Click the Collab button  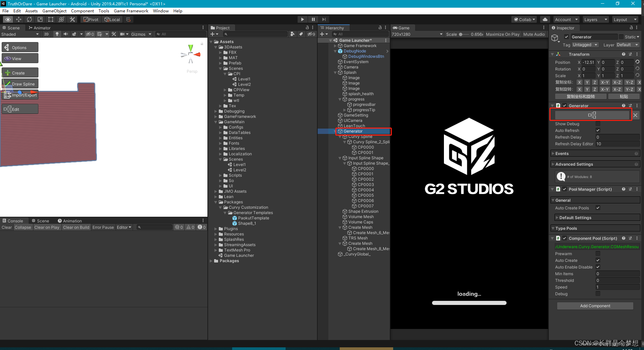[x=524, y=19]
